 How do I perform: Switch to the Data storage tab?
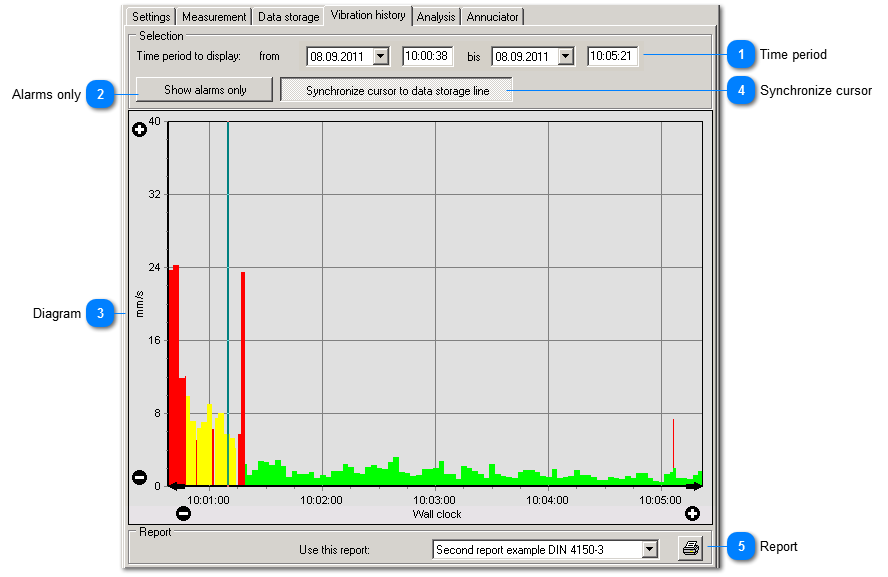(288, 16)
